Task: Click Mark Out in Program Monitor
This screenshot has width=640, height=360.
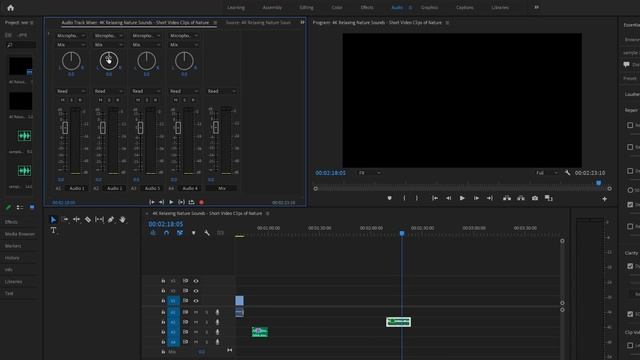Action: point(417,198)
